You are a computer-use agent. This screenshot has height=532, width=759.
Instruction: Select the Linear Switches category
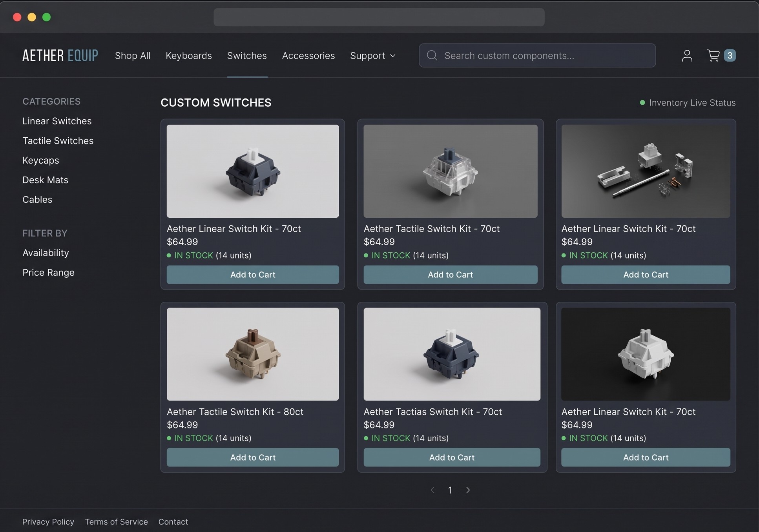point(57,121)
